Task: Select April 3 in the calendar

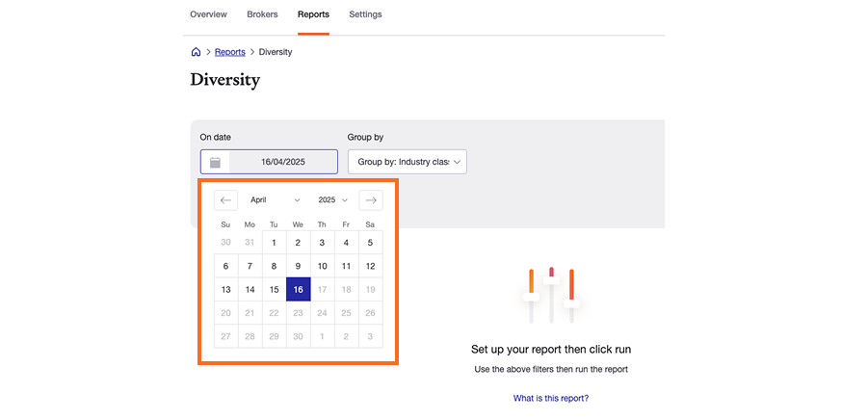Action: click(322, 243)
